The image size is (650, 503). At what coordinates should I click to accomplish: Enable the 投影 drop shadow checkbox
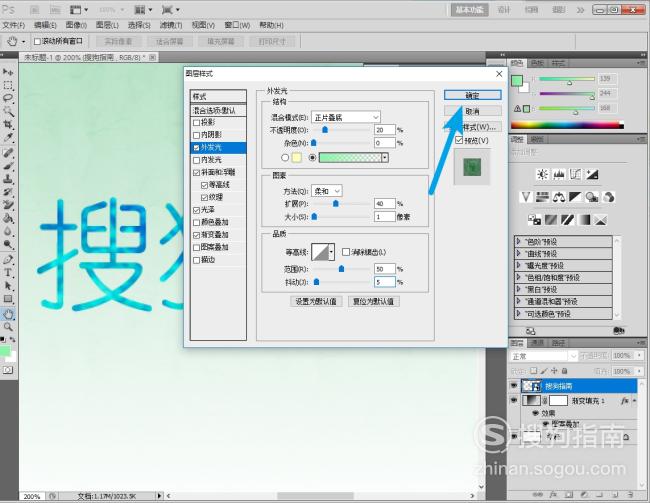[196, 123]
